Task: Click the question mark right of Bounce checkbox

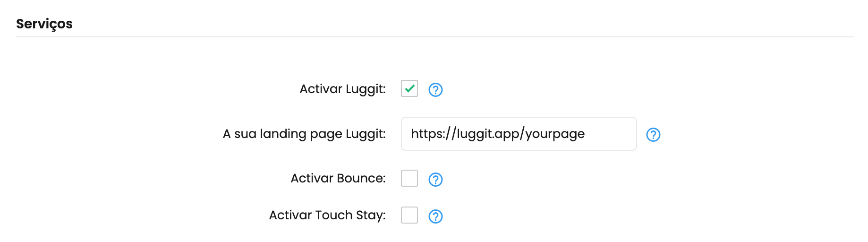Action: [435, 180]
